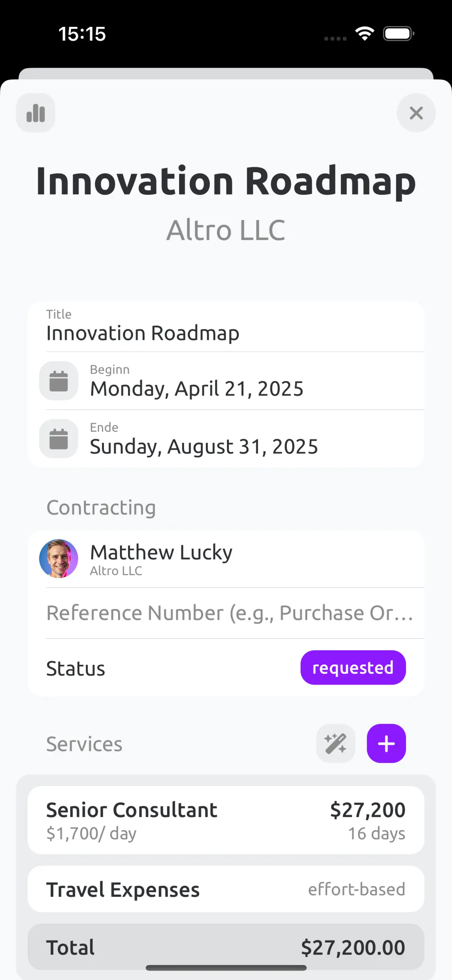
Task: Change the requested status badge
Action: [x=353, y=668]
